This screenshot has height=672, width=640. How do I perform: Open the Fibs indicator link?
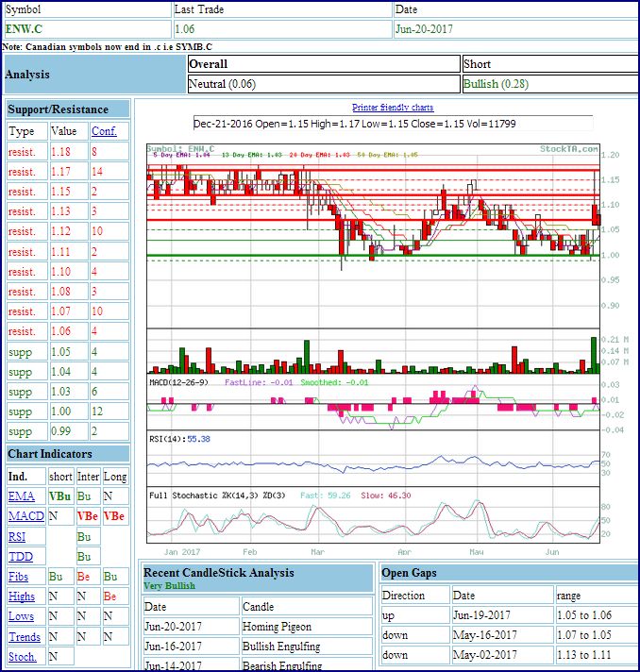pos(19,577)
